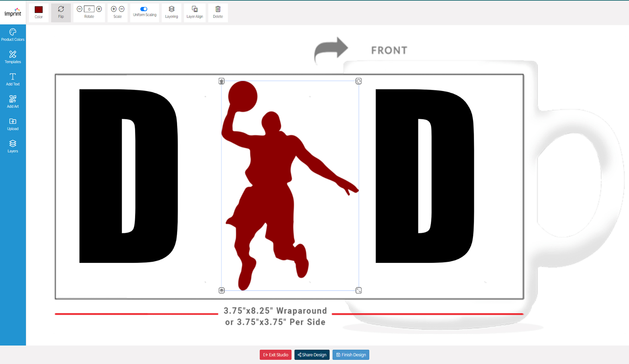The width and height of the screenshot is (629, 364).
Task: Toggle Uniform Scaling off
Action: point(144,9)
